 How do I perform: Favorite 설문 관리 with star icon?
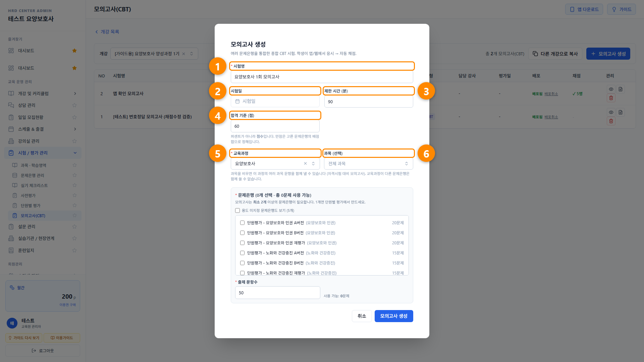[x=74, y=227]
